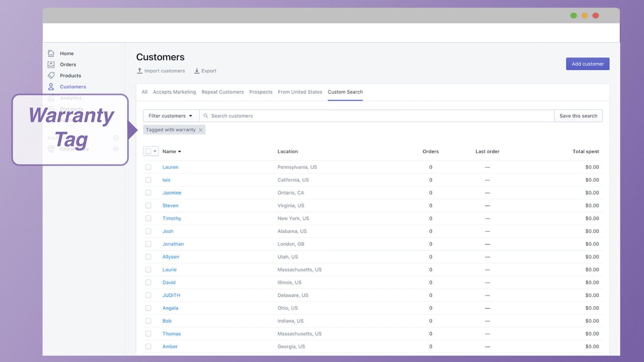644x362 pixels.
Task: Focus the Search customers field
Action: click(x=376, y=116)
